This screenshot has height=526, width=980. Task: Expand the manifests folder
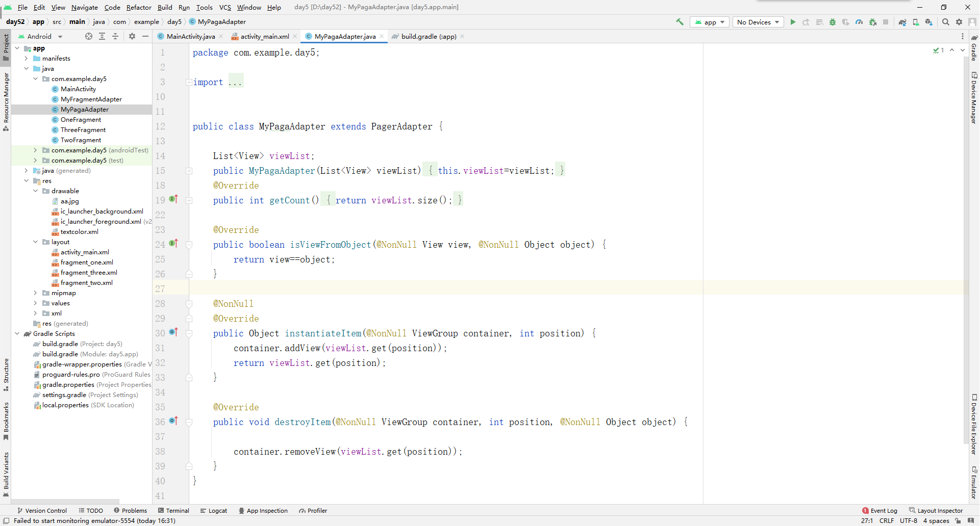26,59
